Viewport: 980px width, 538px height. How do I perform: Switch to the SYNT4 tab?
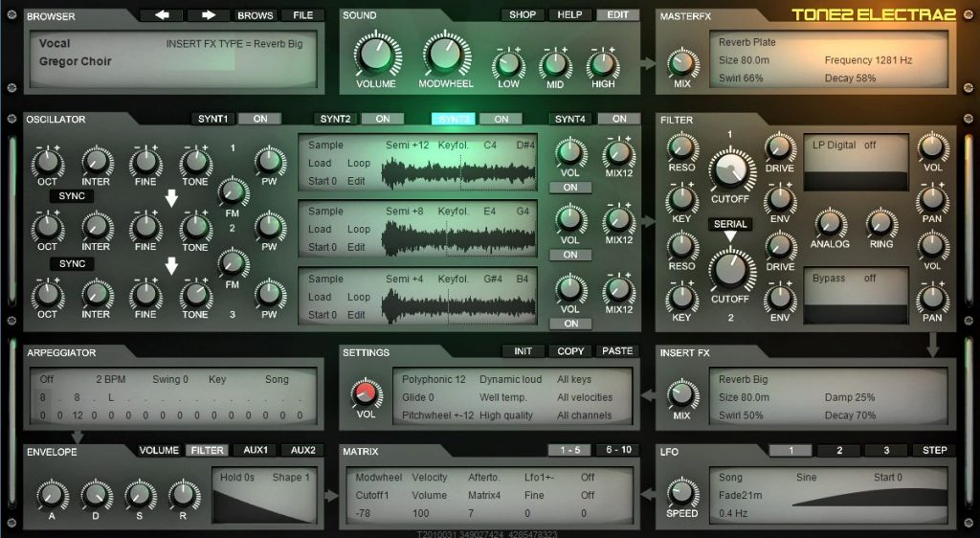click(x=570, y=119)
